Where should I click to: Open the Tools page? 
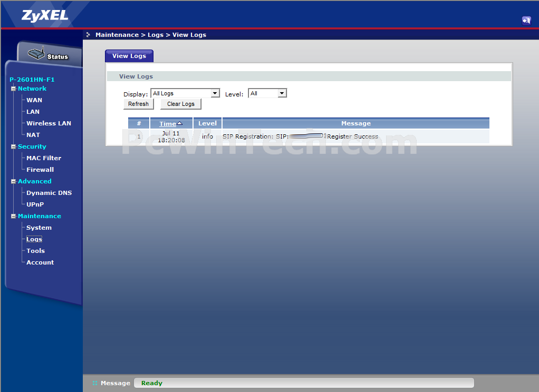[x=36, y=251]
